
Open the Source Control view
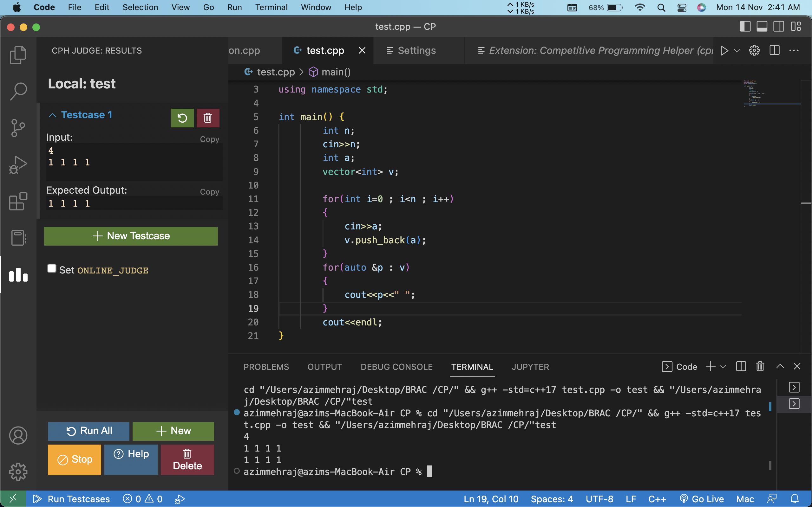[17, 128]
